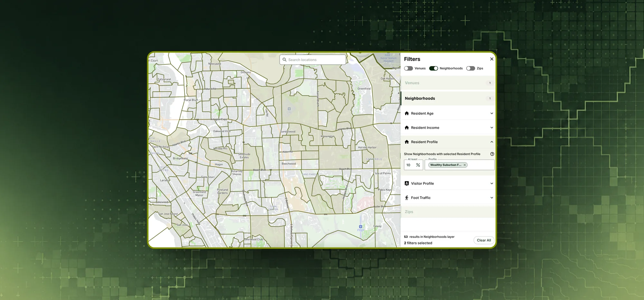This screenshot has width=644, height=300.
Task: Remove the Wealthy Suburban profile chip
Action: (465, 165)
